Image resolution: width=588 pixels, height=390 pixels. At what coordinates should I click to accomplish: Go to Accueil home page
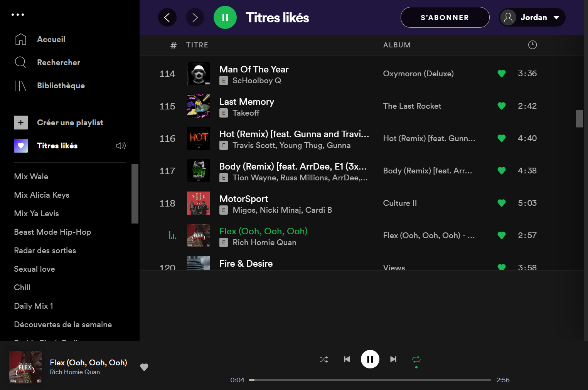pos(51,39)
